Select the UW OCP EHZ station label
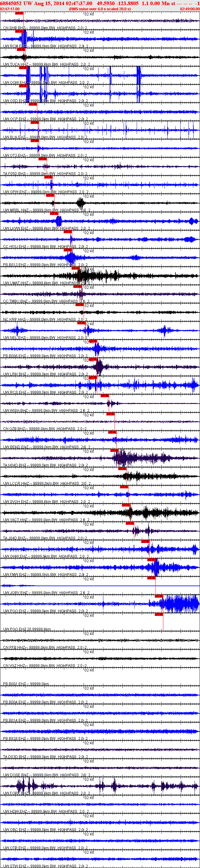200x868 pixels. [x=45, y=119]
